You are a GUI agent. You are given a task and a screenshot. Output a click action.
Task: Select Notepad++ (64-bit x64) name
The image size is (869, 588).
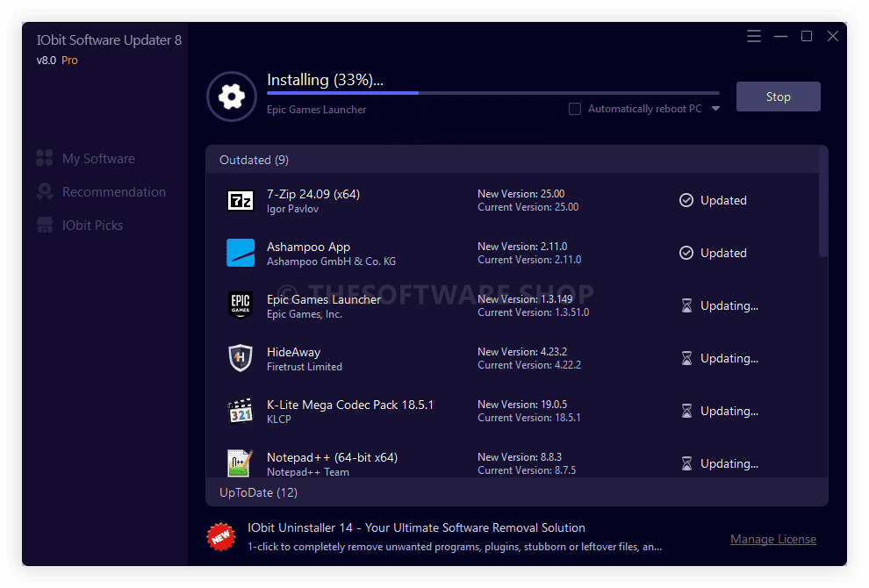tap(332, 457)
